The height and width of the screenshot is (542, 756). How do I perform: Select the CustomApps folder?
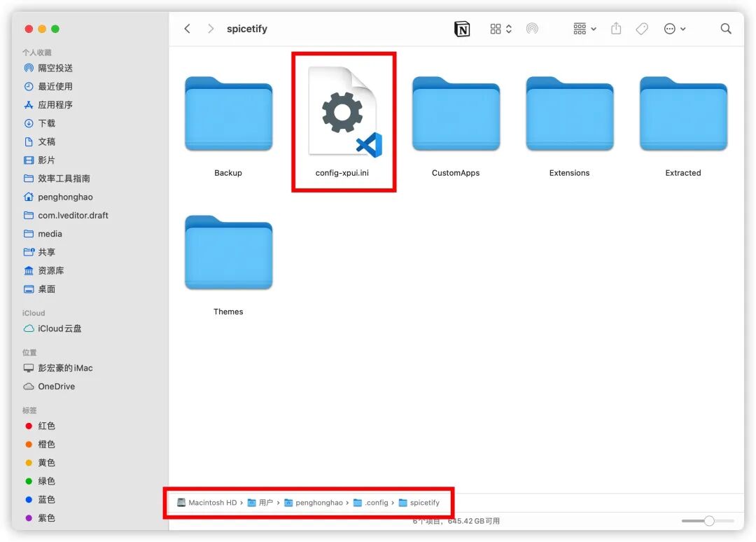coord(456,126)
